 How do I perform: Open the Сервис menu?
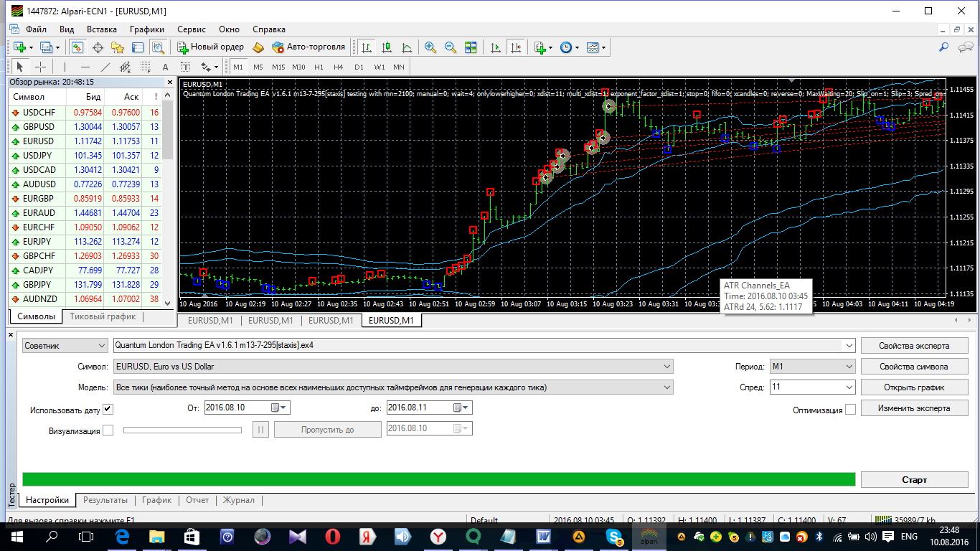(x=192, y=29)
